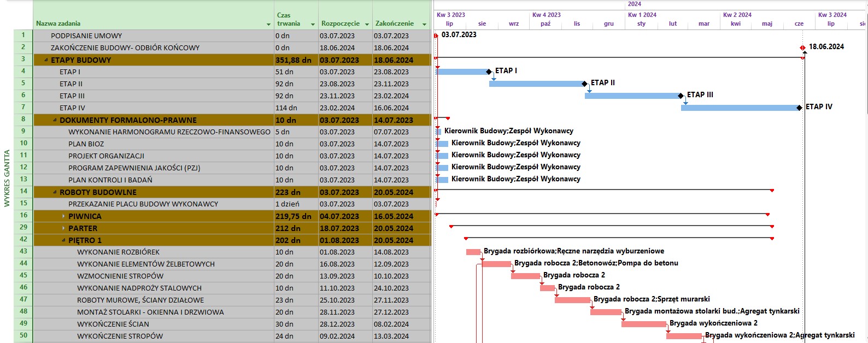The width and height of the screenshot is (868, 343).
Task: Expand the PARTER summary task
Action: (63, 228)
